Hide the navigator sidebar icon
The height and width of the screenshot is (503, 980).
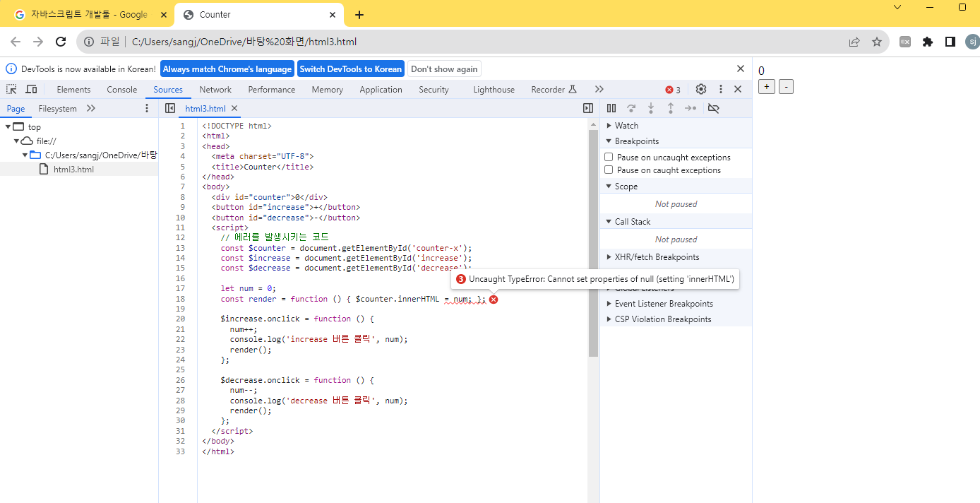pos(170,108)
